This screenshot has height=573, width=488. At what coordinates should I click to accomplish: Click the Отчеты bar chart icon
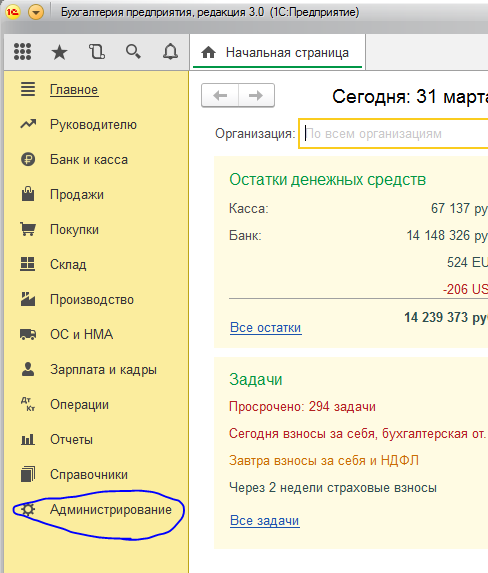point(28,439)
